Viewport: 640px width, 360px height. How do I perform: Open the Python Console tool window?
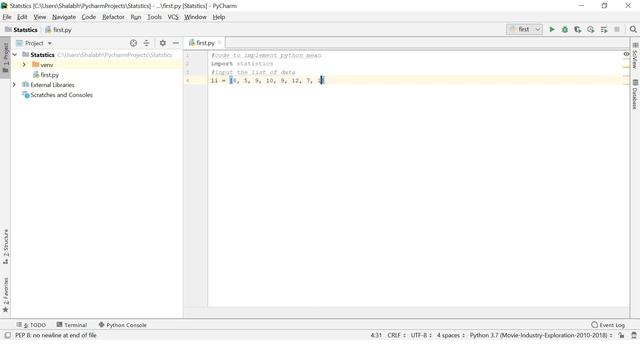pos(122,325)
